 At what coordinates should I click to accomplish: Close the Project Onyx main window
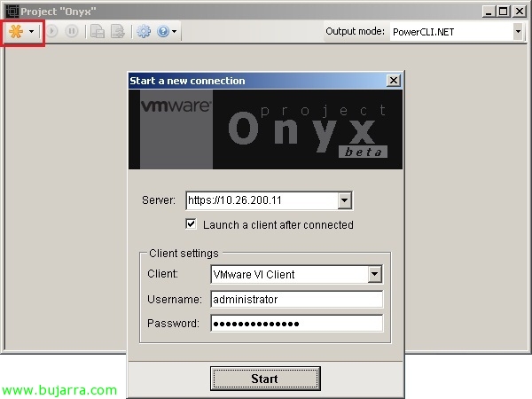click(520, 12)
